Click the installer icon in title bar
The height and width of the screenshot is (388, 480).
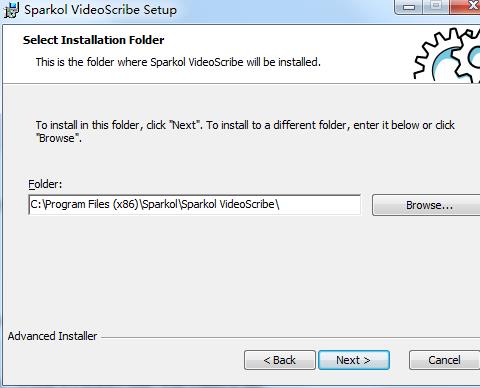(11, 9)
